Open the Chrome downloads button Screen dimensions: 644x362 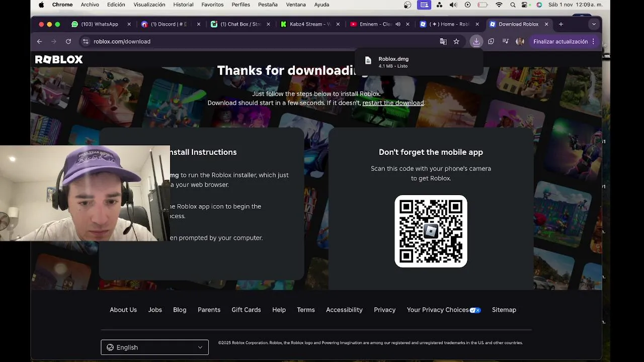(476, 42)
